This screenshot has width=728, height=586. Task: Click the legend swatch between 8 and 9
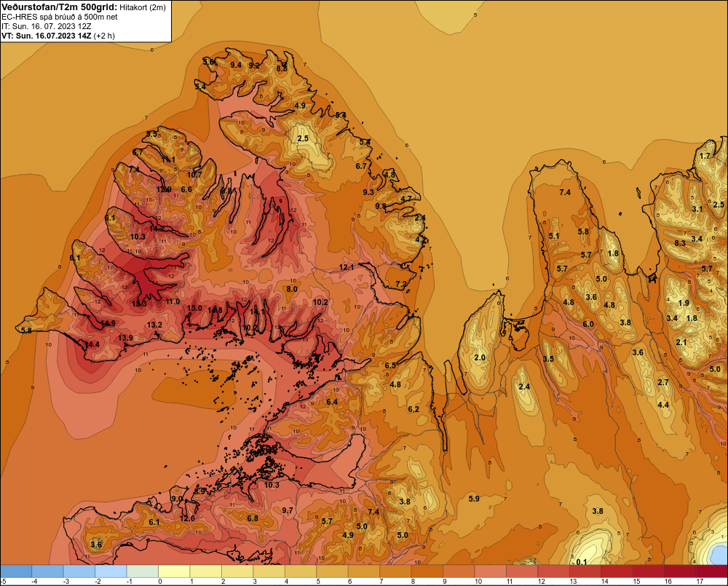[427, 571]
